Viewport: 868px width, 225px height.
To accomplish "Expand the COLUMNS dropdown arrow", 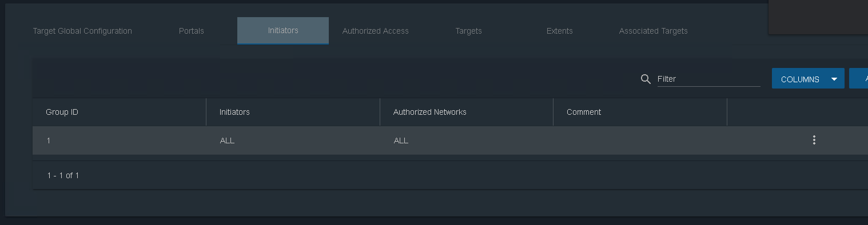I will [x=834, y=79].
